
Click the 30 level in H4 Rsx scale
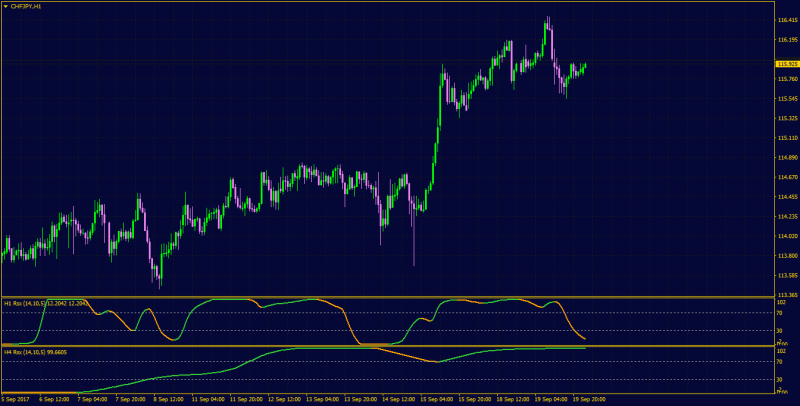pyautogui.click(x=781, y=379)
